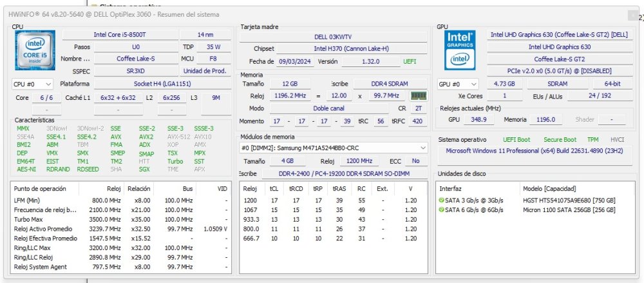Click the Intel UHD Graphics 630 (Coffee Lake-S GT2) [DELL] field

coord(560,35)
